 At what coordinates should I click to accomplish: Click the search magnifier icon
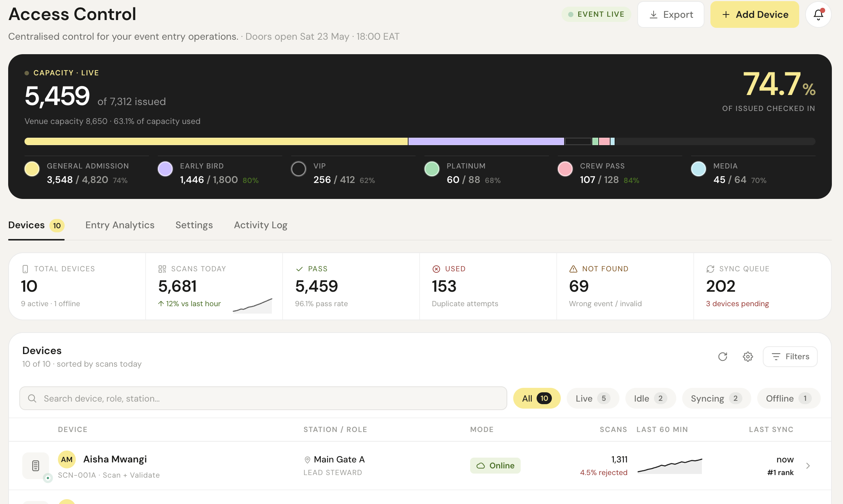pos(32,398)
